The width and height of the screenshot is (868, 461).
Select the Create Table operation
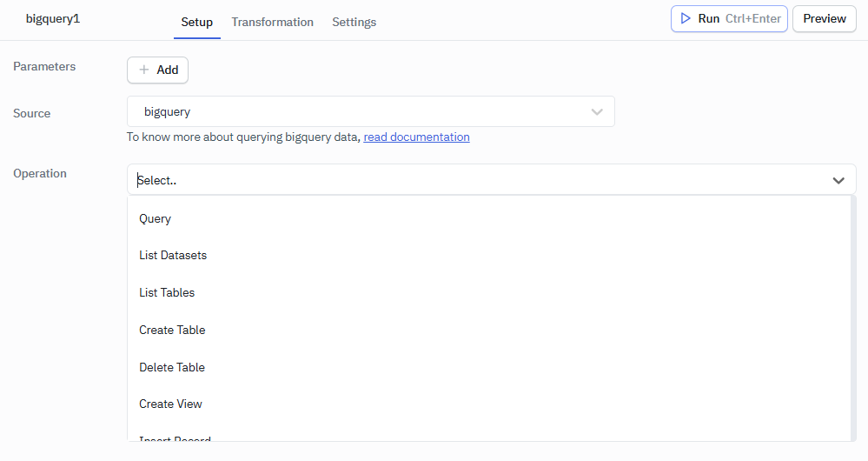coord(172,330)
